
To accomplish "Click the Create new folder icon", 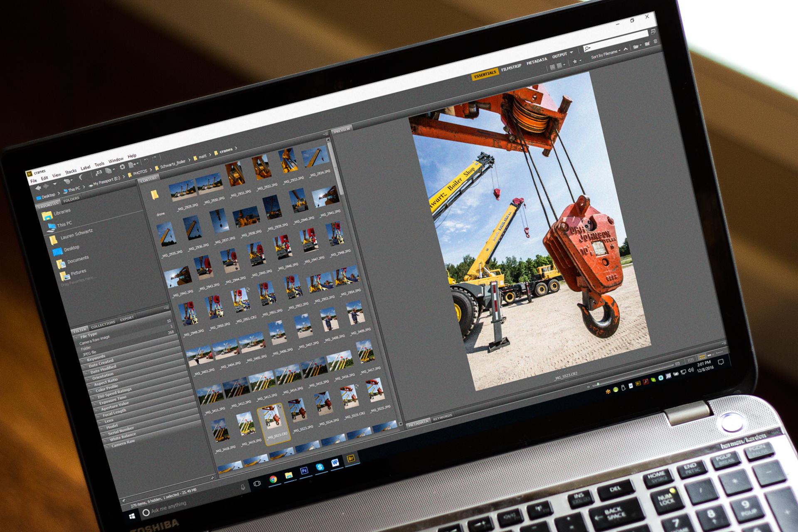I will coord(647,44).
